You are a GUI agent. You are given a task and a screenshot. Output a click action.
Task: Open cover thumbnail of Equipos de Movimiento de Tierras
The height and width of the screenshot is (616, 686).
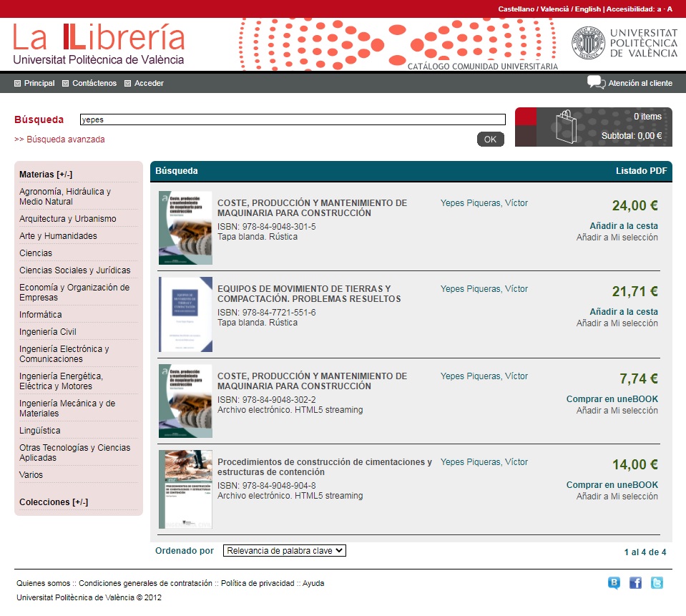click(185, 315)
